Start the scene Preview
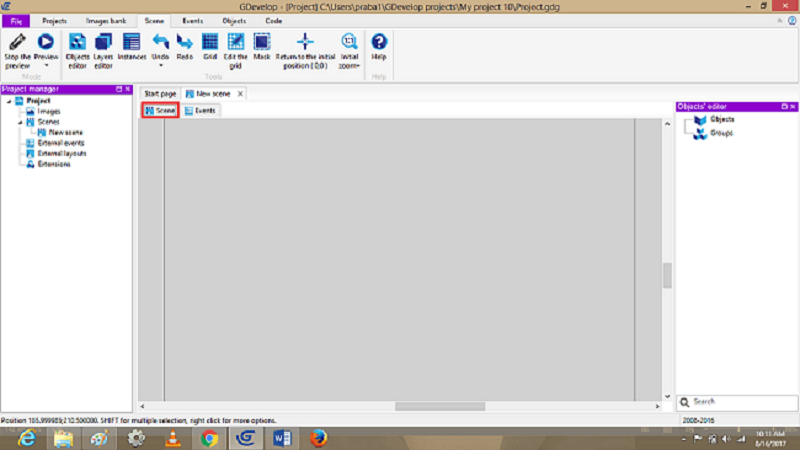The width and height of the screenshot is (800, 450). point(45,42)
